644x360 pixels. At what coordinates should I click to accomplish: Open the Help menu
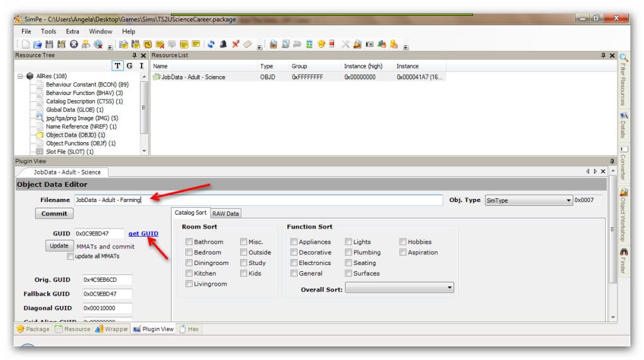click(x=128, y=31)
